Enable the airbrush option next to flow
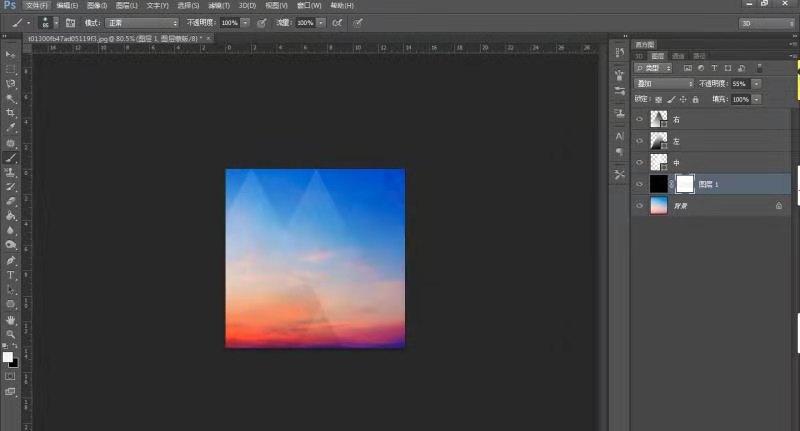The image size is (800, 431). [337, 23]
